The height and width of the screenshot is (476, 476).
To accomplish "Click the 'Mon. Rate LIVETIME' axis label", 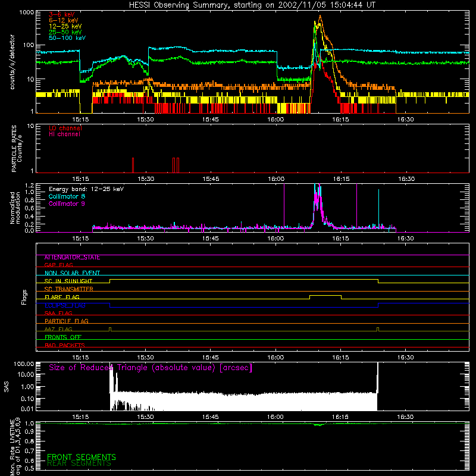I will 12,447.
